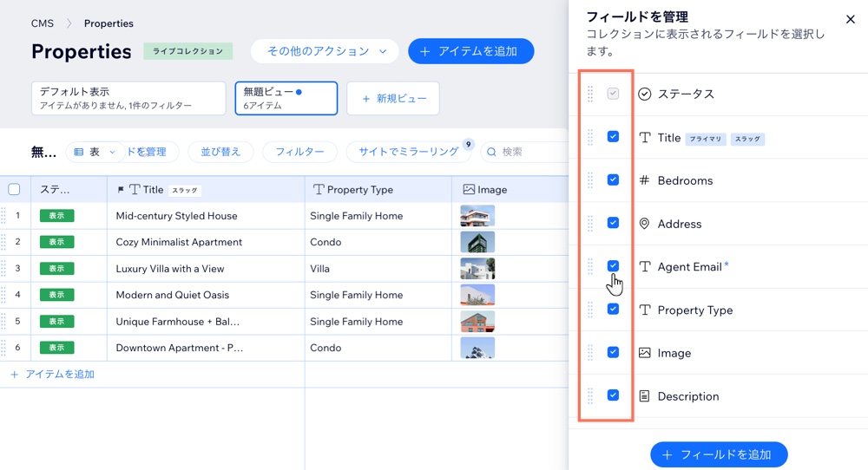Image resolution: width=868 pixels, height=470 pixels.
Task: Open the フィルター options
Action: tap(299, 152)
